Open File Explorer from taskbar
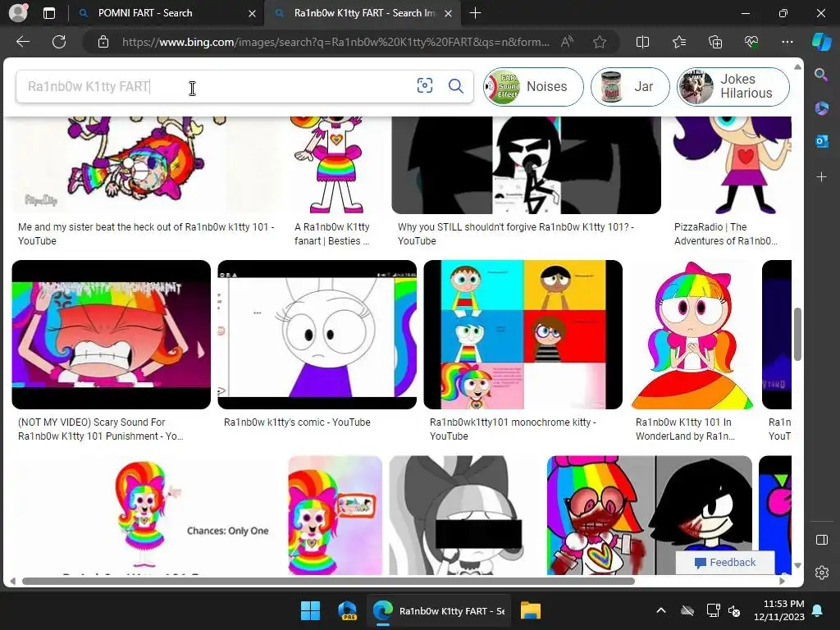Viewport: 840px width, 630px height. (531, 610)
